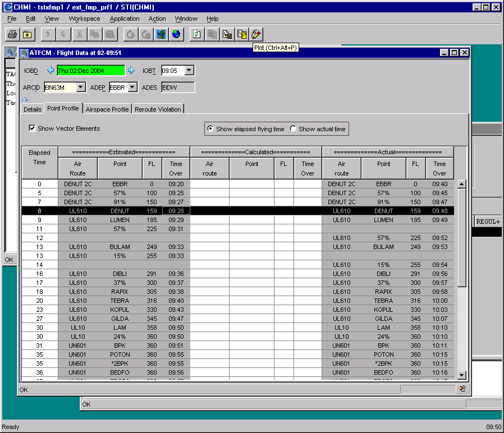The width and height of the screenshot is (504, 433).
Task: Open the ARCID dropdown list
Action: click(80, 87)
